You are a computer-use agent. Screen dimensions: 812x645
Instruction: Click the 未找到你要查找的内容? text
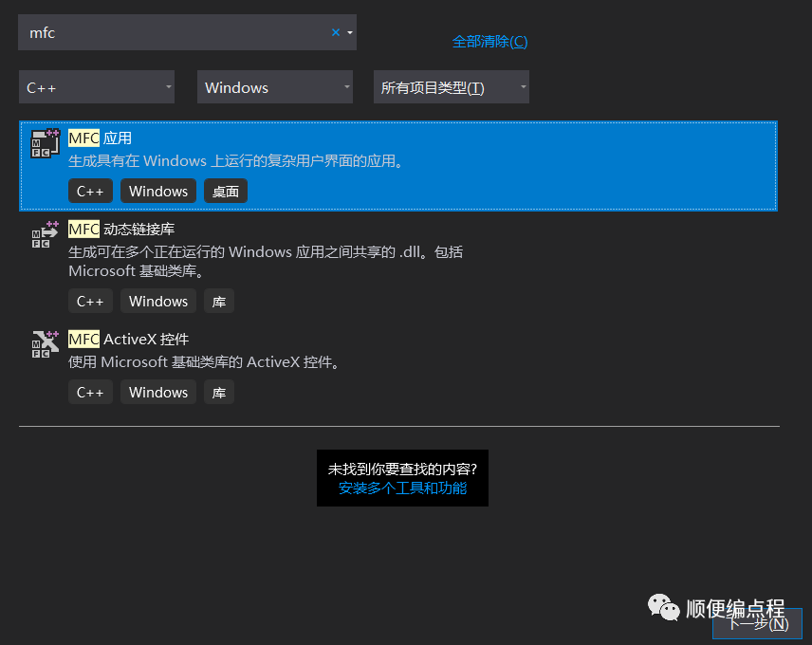(x=402, y=469)
